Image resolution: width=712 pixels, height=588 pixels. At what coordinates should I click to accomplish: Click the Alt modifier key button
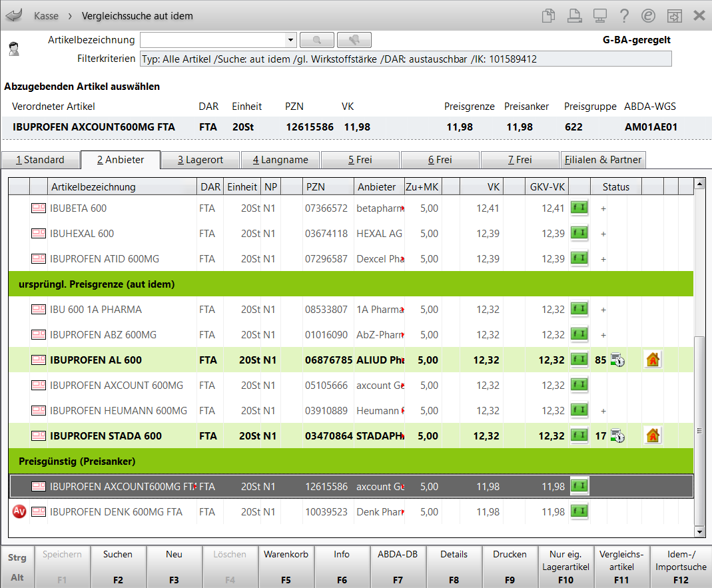coord(17,577)
